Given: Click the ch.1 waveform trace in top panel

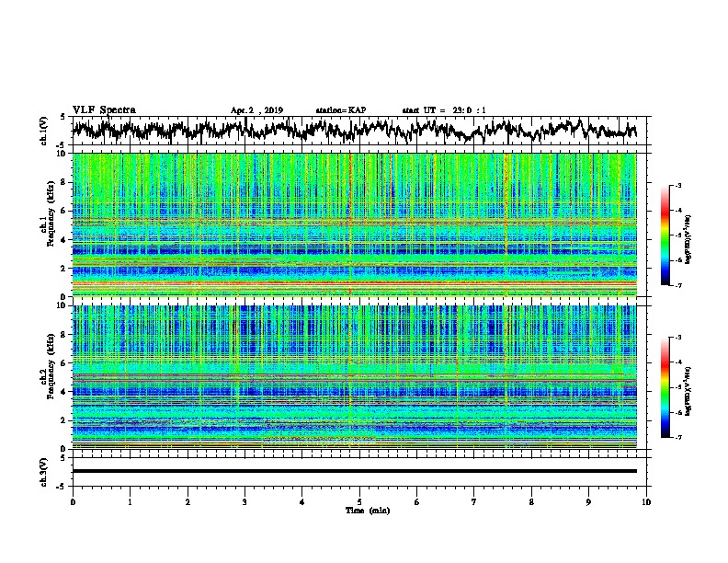Looking at the screenshot, I should coord(354,130).
